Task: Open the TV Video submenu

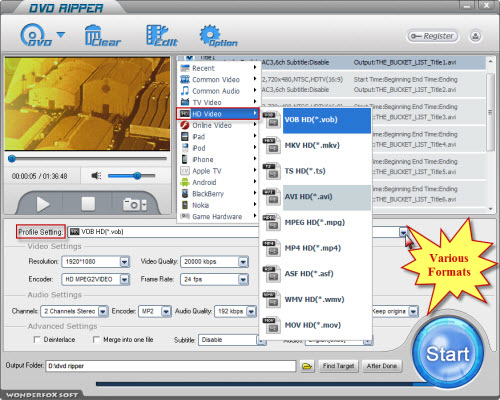Action: 219,102
